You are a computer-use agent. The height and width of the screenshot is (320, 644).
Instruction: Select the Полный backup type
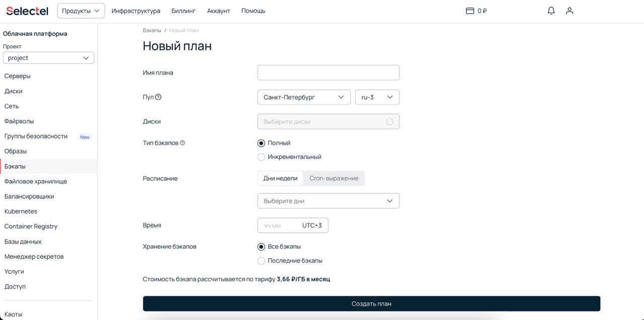tap(261, 143)
